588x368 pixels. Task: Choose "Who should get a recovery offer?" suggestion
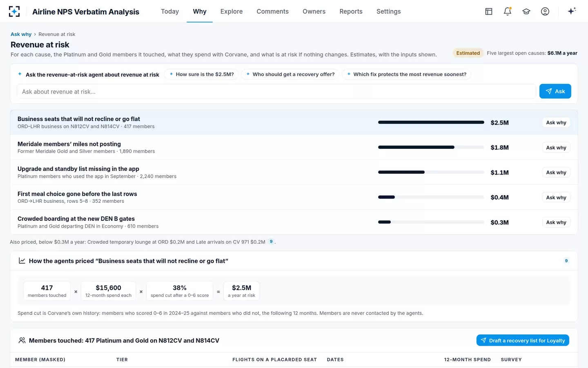(290, 74)
